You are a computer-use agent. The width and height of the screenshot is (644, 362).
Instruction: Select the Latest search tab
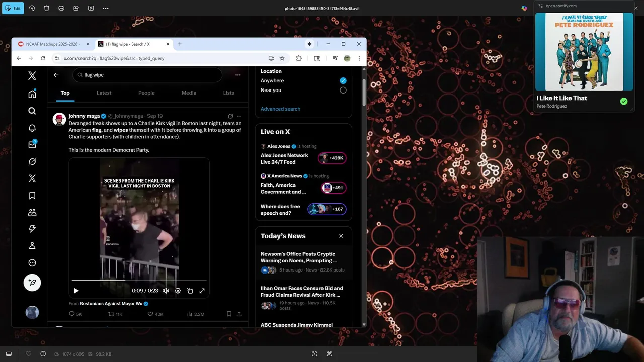[104, 93]
